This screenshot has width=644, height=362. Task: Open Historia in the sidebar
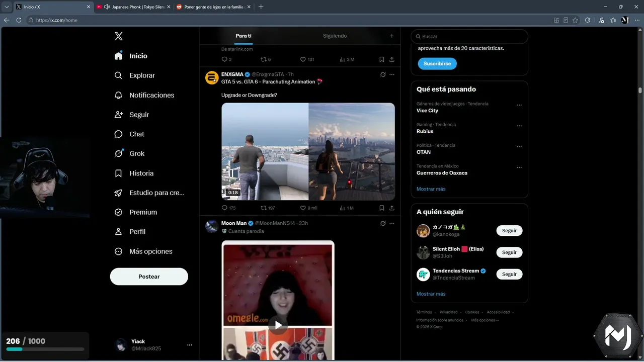[134, 173]
